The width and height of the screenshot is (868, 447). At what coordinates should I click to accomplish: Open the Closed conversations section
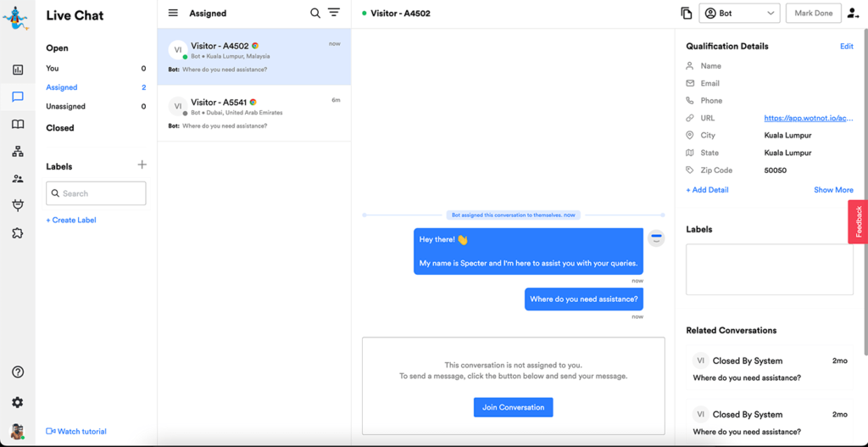[x=60, y=128]
